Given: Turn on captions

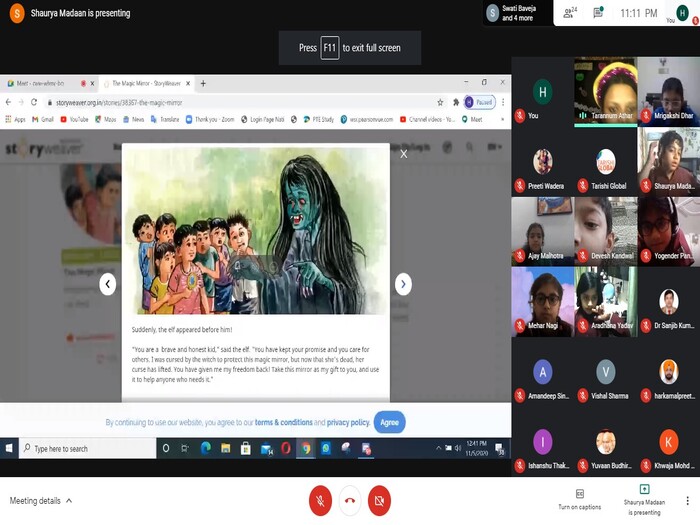Looking at the screenshot, I should [579, 500].
